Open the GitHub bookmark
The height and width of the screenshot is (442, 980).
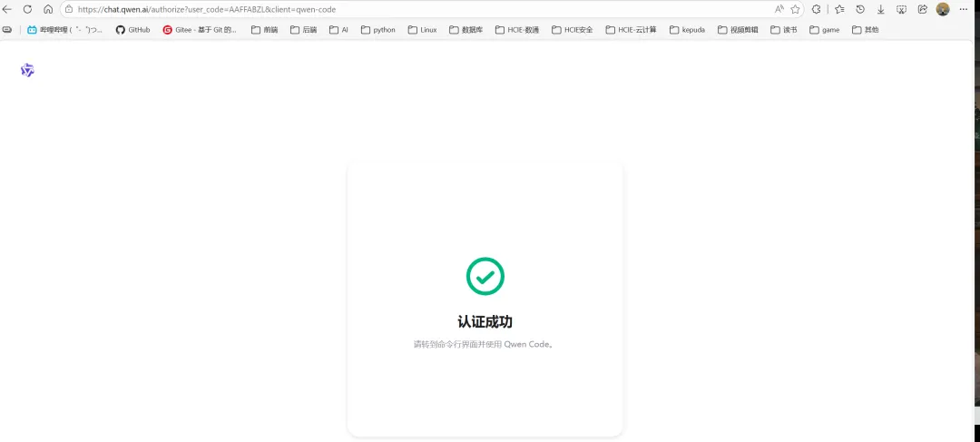coord(133,29)
